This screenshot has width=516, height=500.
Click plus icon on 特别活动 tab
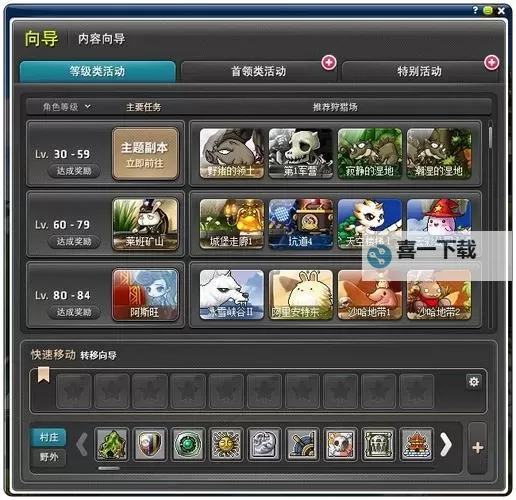point(491,63)
